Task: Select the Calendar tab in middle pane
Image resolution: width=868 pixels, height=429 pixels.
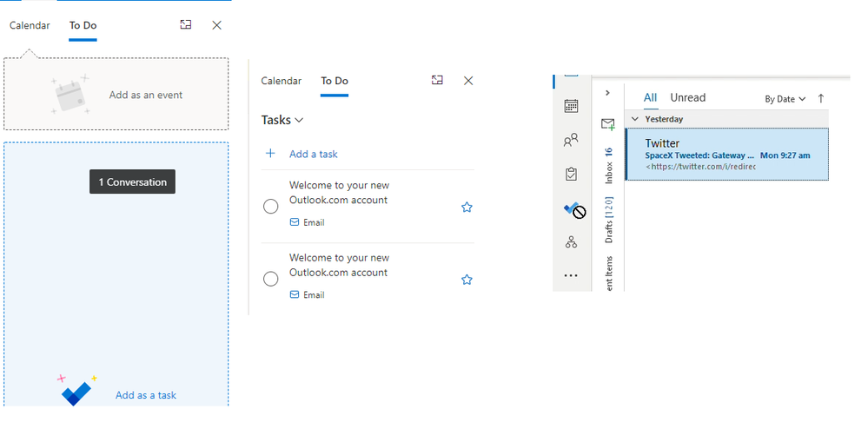Action: pos(282,81)
